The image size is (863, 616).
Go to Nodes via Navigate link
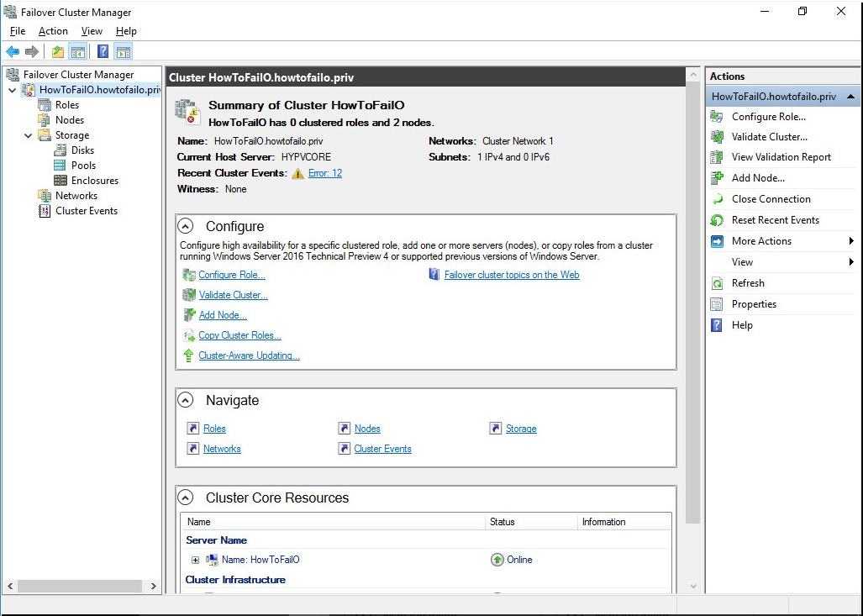coord(367,429)
